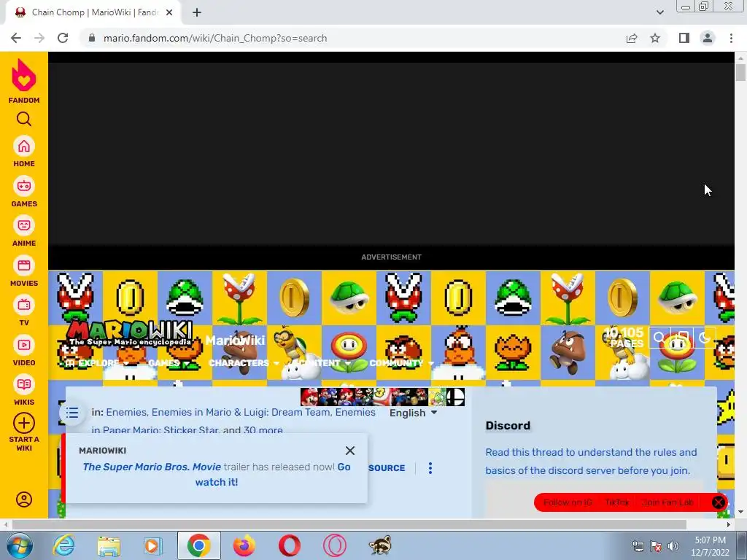
Task: Launch Firefox from taskbar
Action: click(244, 545)
